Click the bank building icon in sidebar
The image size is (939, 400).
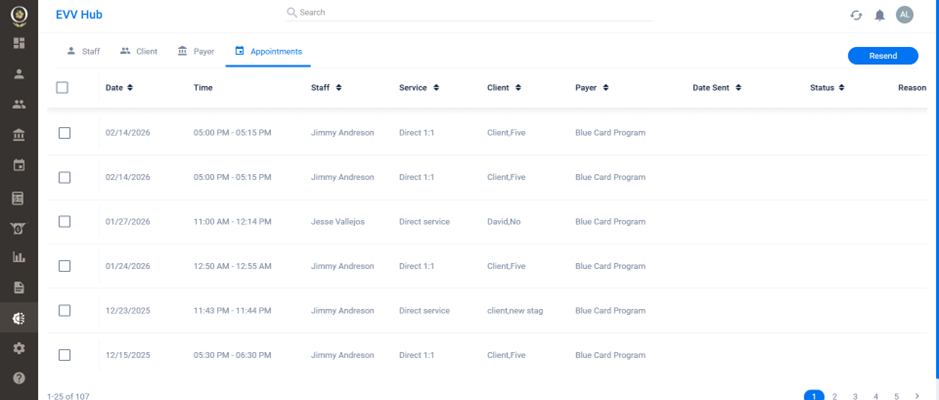coord(18,135)
